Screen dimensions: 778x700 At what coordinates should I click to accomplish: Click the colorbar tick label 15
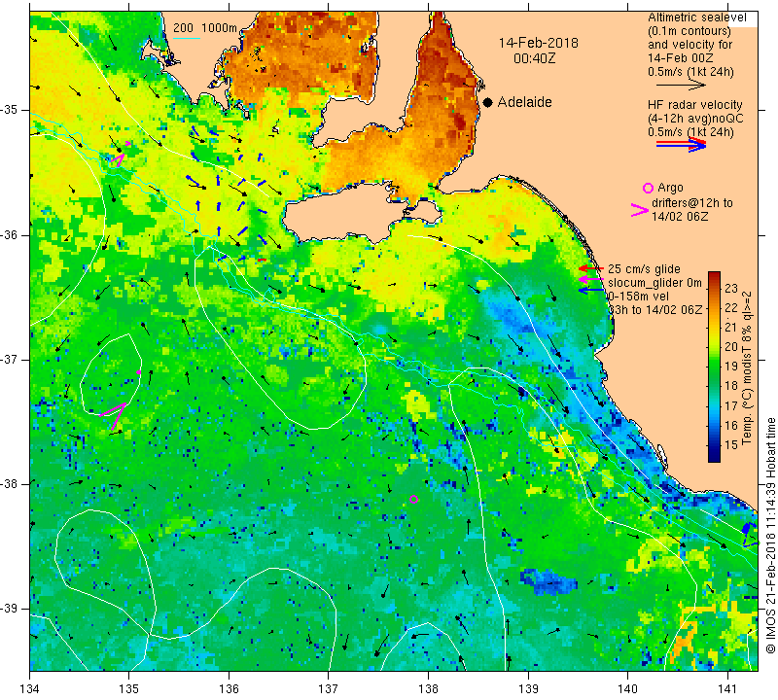click(731, 444)
